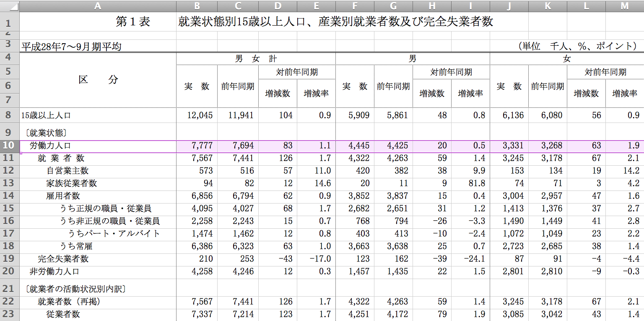The image size is (644, 321).
Task: Select the cell showing 5,909
Action: click(355, 115)
